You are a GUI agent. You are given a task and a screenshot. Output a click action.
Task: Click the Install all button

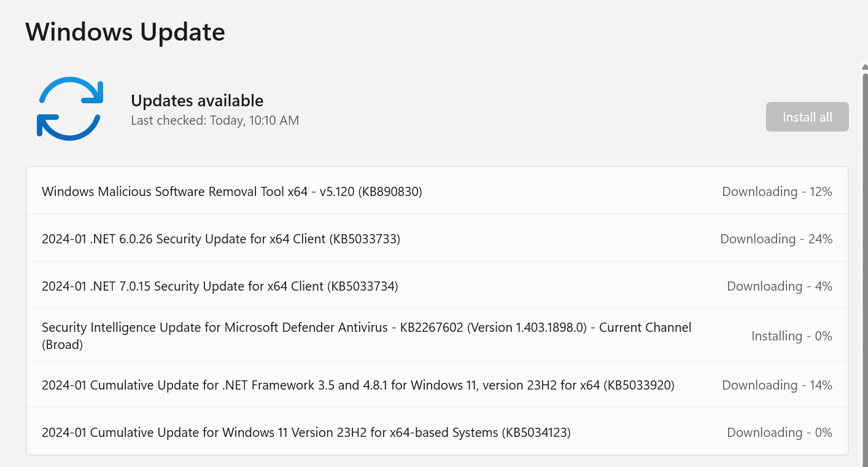point(807,117)
